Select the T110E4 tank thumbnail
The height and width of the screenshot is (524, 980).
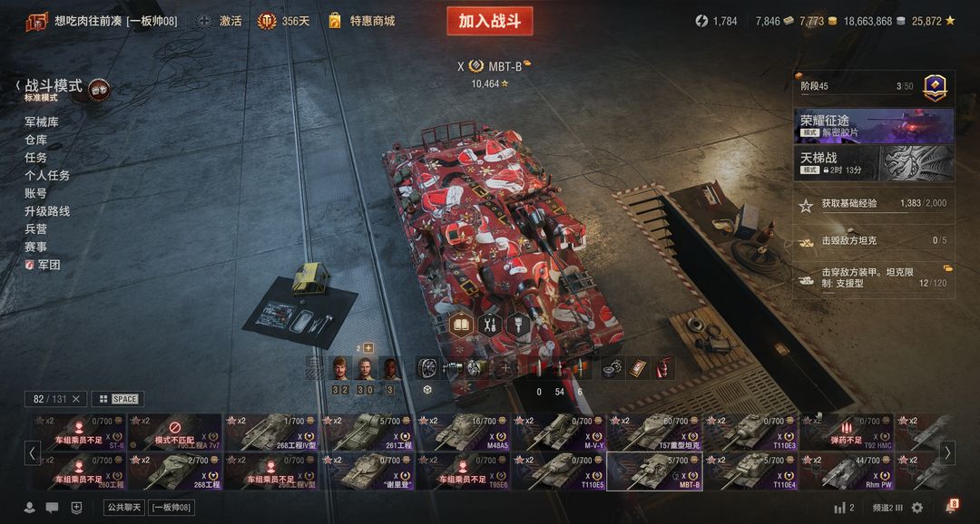click(x=750, y=471)
